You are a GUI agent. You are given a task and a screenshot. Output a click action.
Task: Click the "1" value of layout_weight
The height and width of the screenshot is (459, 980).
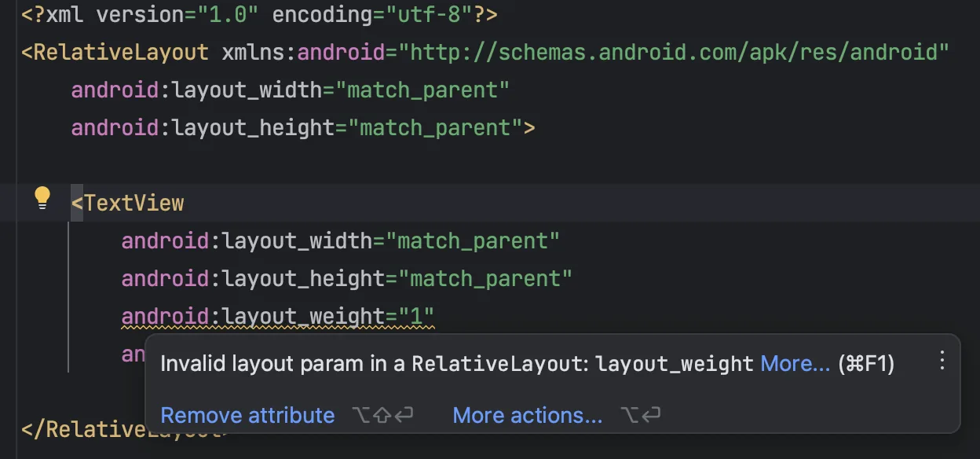(x=416, y=316)
